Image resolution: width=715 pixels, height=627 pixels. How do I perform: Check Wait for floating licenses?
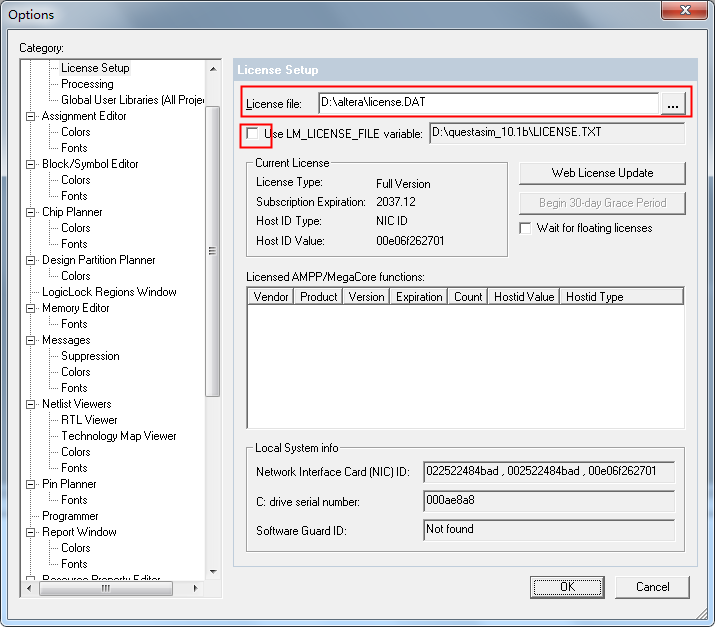[526, 228]
